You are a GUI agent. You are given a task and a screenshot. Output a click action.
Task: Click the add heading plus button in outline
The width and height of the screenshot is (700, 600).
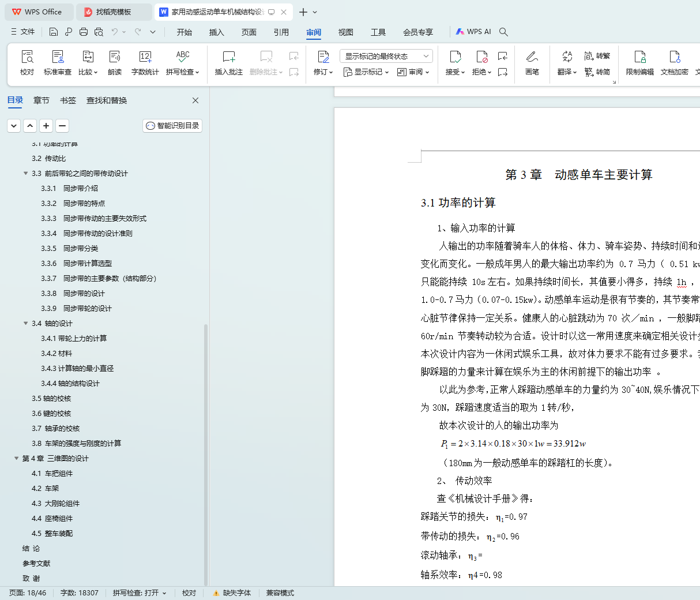click(46, 126)
